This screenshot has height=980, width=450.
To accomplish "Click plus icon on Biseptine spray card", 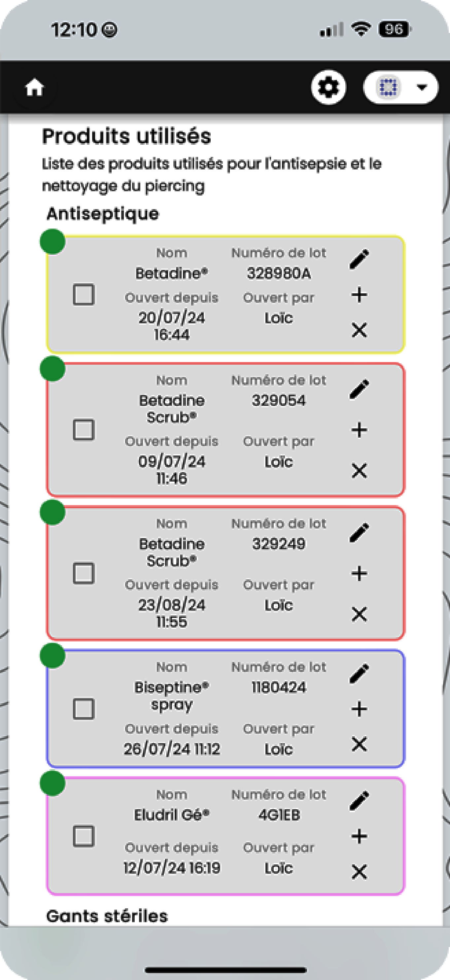I will (x=359, y=709).
